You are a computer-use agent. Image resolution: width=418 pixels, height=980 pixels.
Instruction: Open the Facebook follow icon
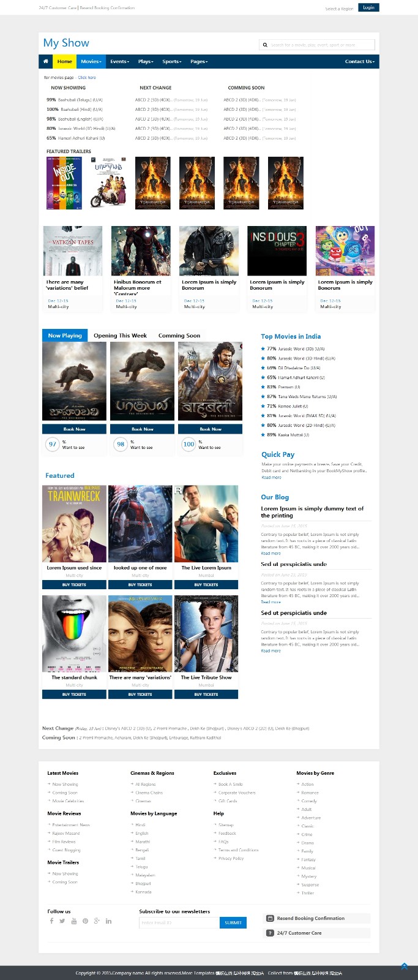coord(51,921)
